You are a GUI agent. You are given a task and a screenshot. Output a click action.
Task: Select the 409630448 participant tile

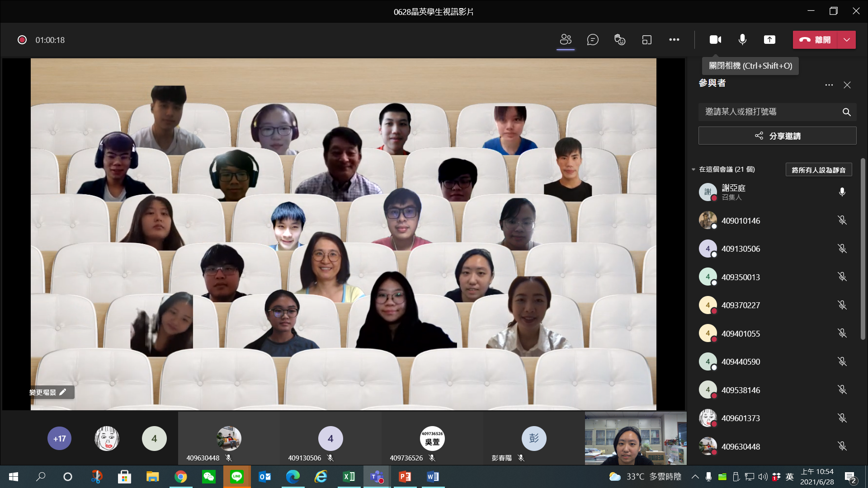(229, 438)
